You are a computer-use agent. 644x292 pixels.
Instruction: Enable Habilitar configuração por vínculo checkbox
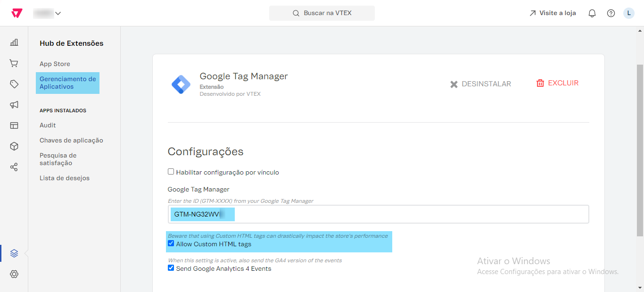(171, 172)
